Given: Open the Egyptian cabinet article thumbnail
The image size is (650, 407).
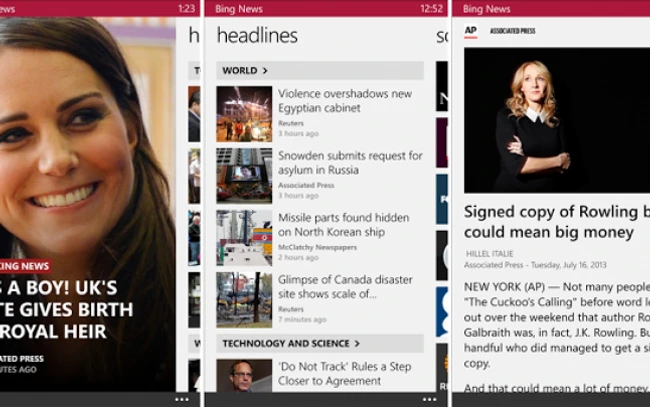Looking at the screenshot, I should (244, 114).
